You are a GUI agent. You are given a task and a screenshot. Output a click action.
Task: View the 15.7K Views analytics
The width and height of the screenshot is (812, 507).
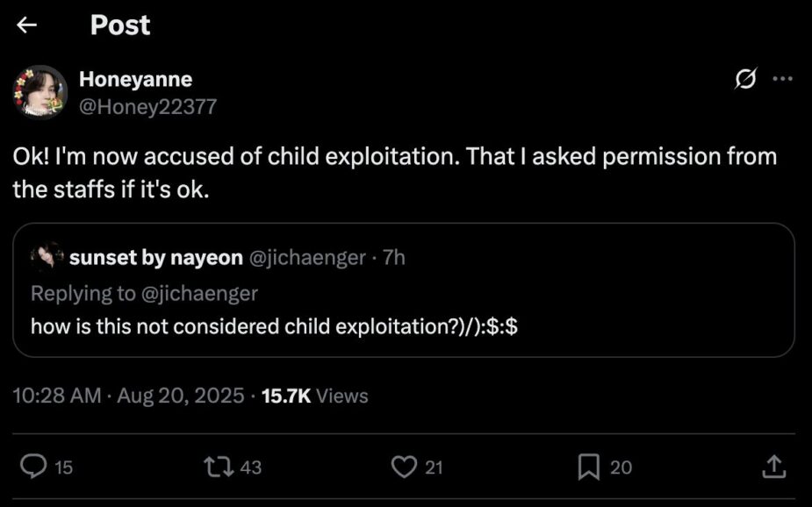pyautogui.click(x=314, y=396)
